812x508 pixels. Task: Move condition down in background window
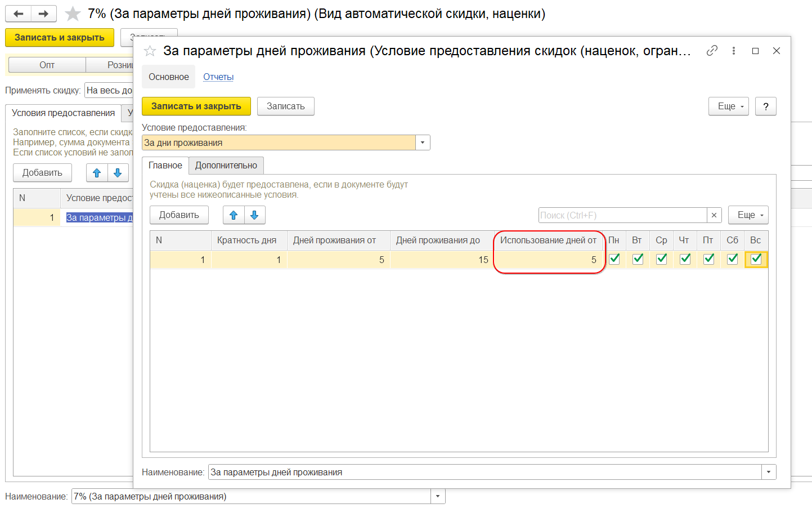pos(118,173)
